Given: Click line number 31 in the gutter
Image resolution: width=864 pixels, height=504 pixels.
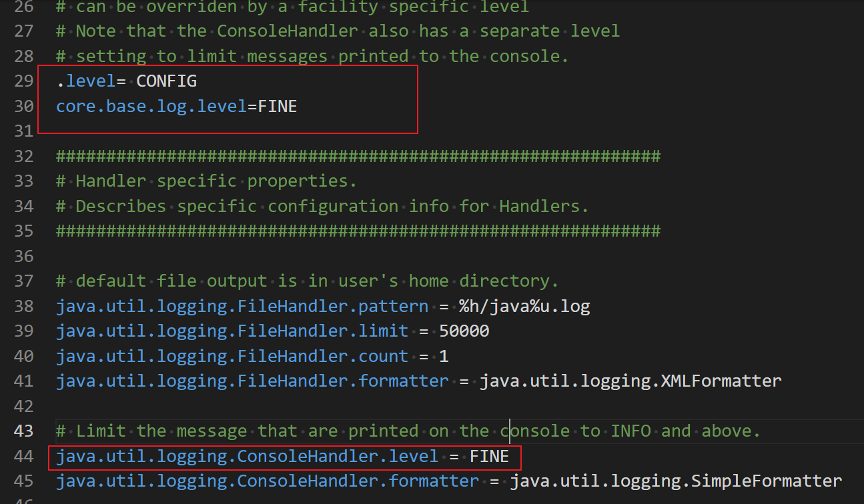Looking at the screenshot, I should point(23,131).
